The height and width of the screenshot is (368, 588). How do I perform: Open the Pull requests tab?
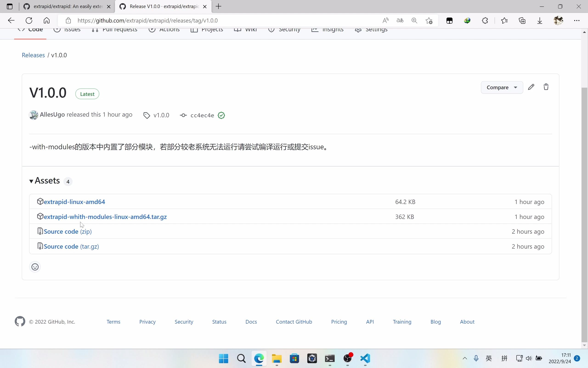[x=114, y=30]
